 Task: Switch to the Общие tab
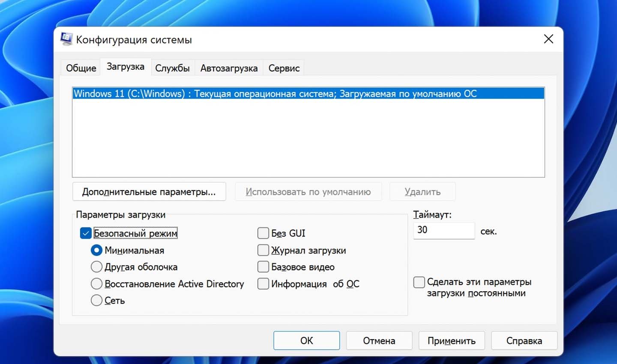pyautogui.click(x=81, y=68)
